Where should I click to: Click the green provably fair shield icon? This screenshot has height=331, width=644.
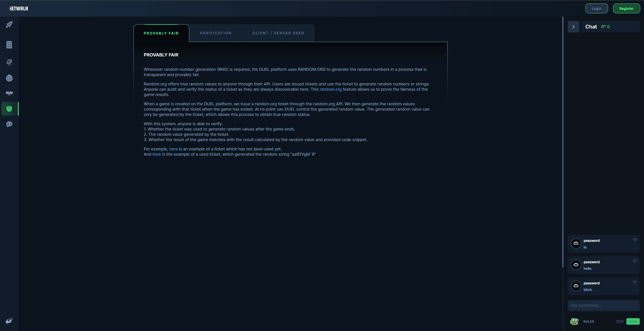(9, 109)
